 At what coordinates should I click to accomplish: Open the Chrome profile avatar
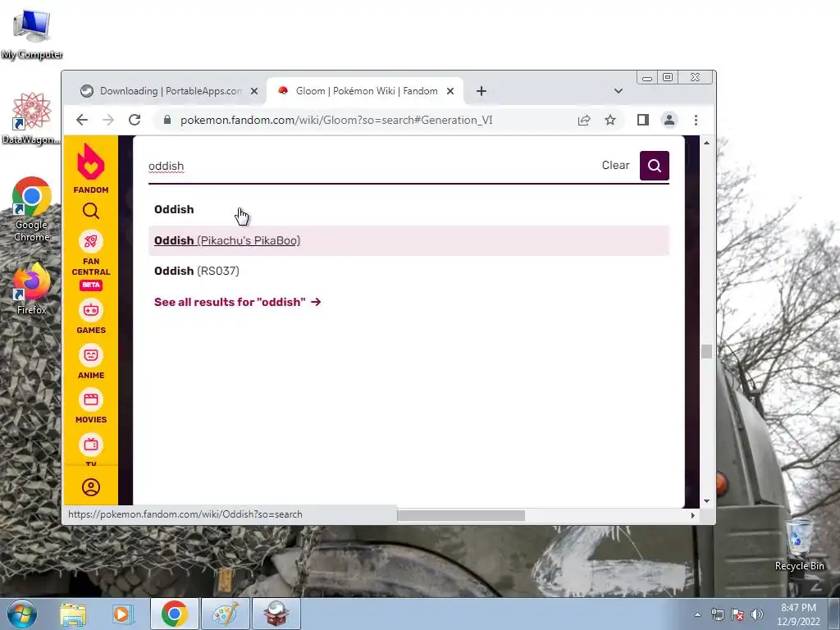tap(669, 120)
